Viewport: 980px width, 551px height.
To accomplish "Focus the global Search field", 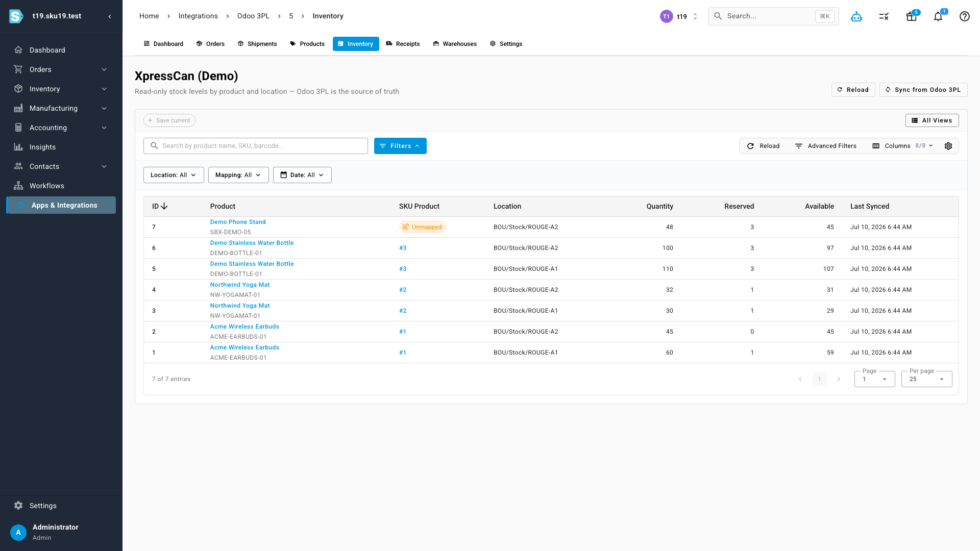I will click(x=774, y=16).
